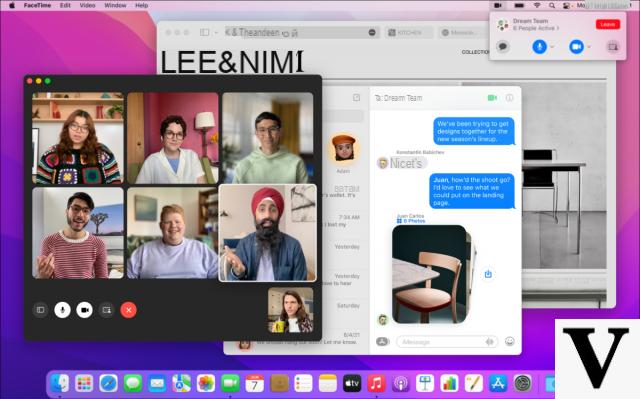Select the woman in white coat video tile
Screen dimensions: 640x399
click(x=173, y=138)
